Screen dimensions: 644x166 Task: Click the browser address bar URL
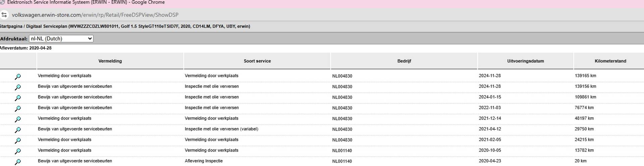(95, 15)
